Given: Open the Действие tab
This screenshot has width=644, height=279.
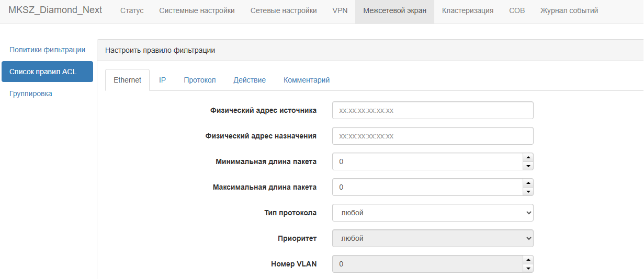Looking at the screenshot, I should (250, 80).
